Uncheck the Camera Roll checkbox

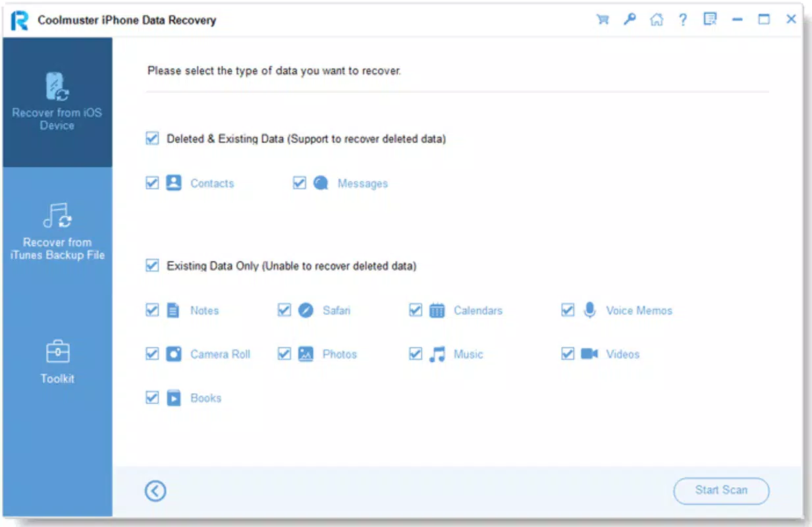(152, 354)
